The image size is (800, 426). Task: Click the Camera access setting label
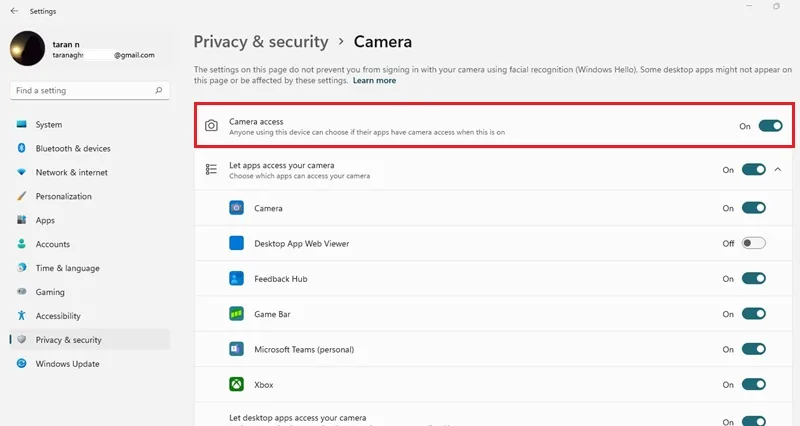(256, 121)
